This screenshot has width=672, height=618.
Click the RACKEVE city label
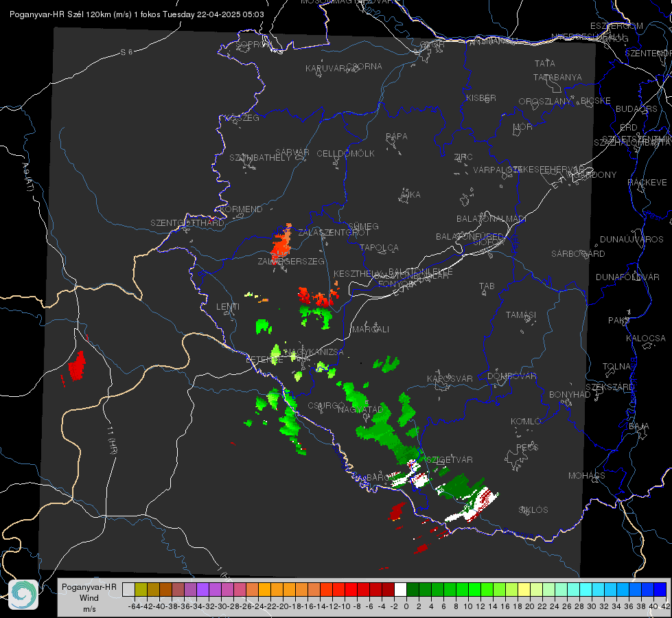point(647,183)
